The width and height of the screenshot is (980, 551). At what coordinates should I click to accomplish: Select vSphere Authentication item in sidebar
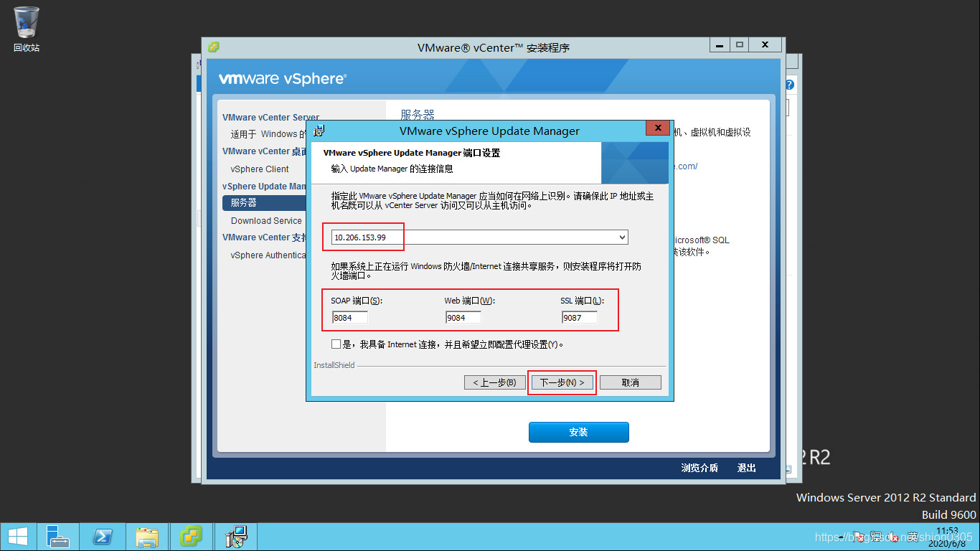(268, 255)
